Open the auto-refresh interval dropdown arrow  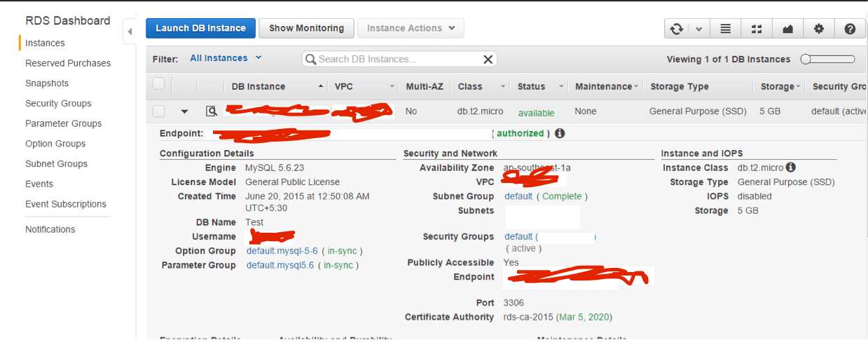pyautogui.click(x=698, y=29)
